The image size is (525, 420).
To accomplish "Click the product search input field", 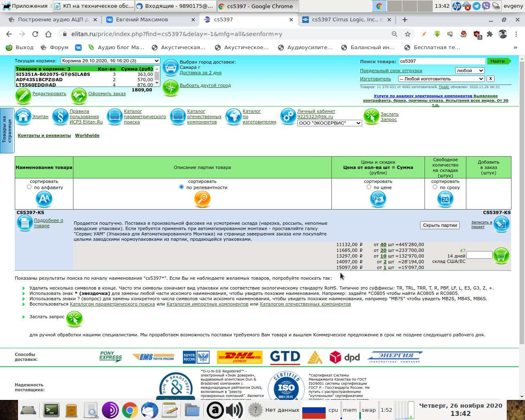I will (x=442, y=61).
